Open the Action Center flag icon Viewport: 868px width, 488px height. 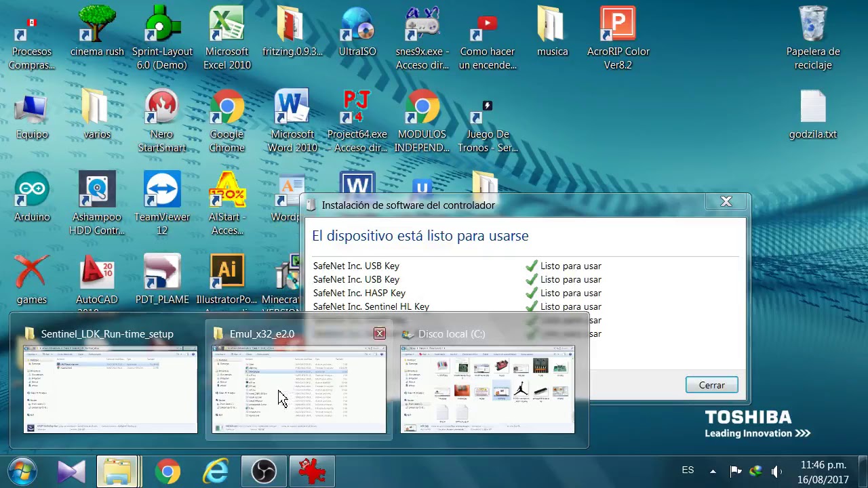tap(735, 471)
